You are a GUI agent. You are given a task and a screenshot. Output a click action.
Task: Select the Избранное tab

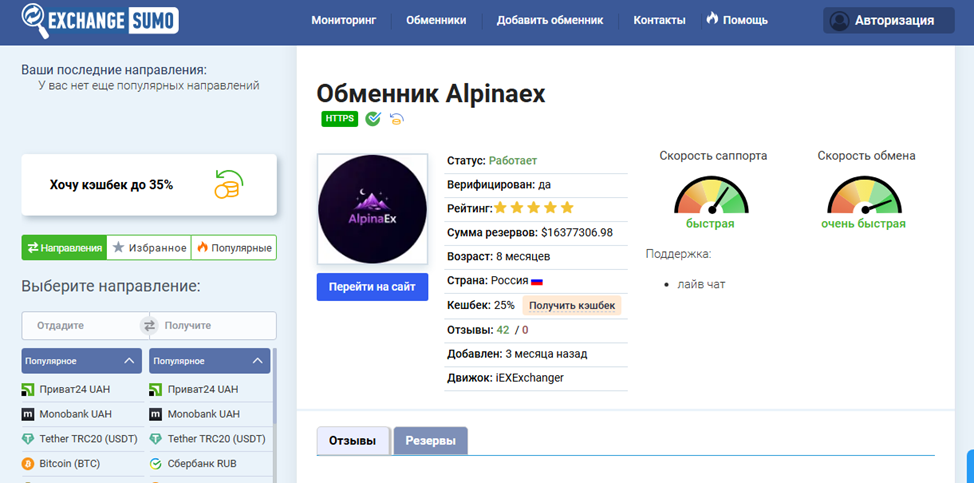tap(149, 248)
